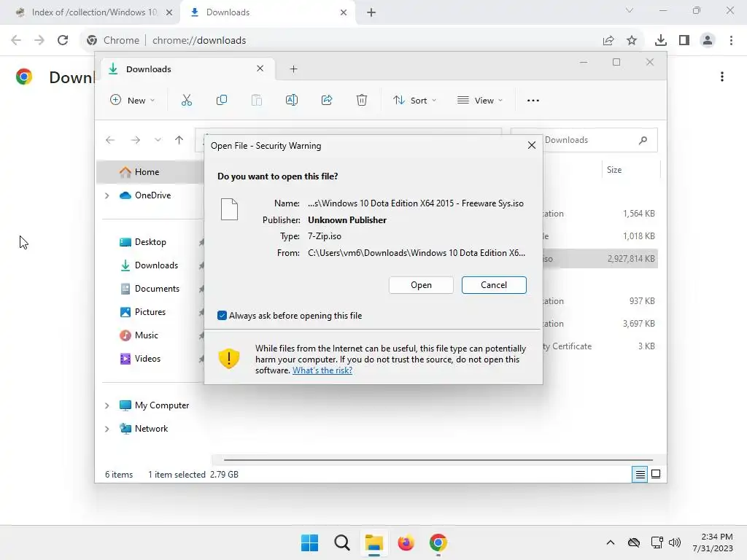Screen dimensions: 747x560
Task: Go up one folder with the up arrow
Action: pos(179,139)
